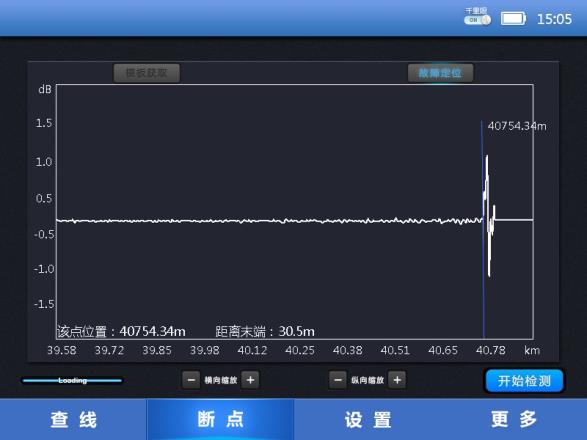Increase vertical zoom with the plus button

pos(397,380)
